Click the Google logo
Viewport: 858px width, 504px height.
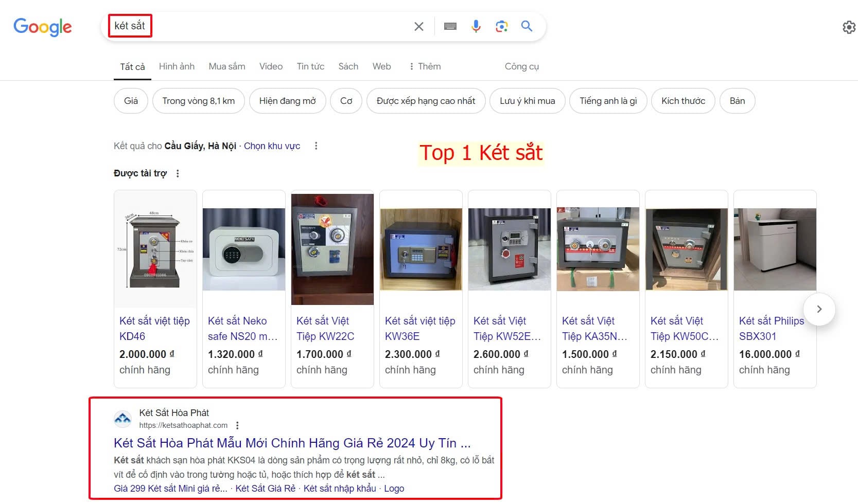tap(43, 27)
